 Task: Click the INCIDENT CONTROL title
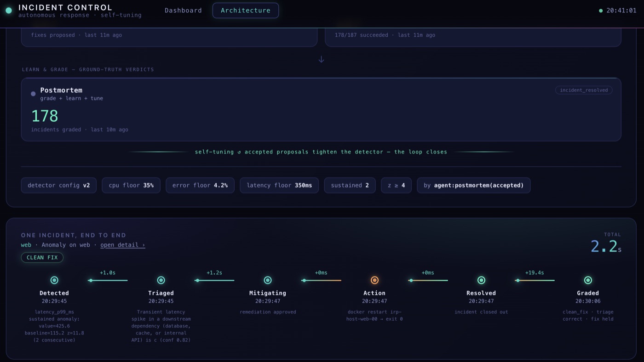(65, 7)
